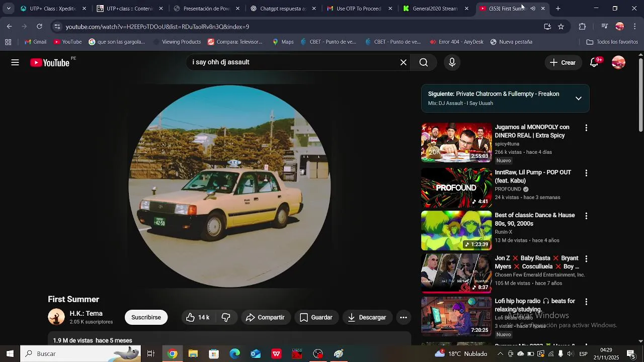Clear the search box text
Viewport: 644px width, 362px height.
403,62
